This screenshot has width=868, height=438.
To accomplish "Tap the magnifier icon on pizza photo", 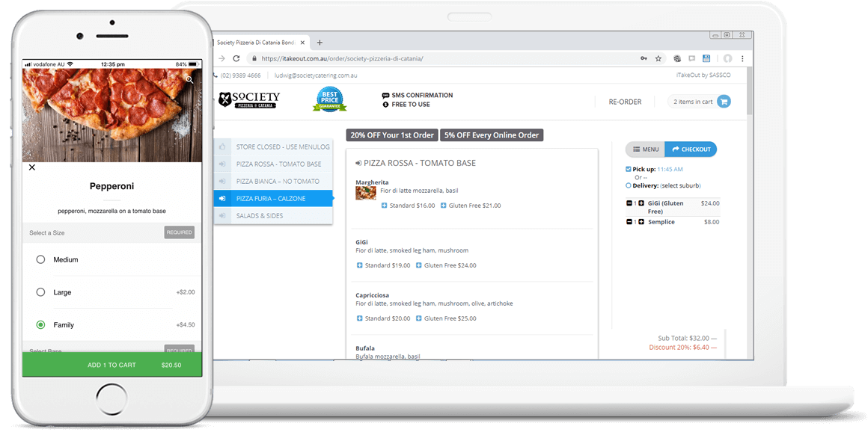I will pos(190,79).
